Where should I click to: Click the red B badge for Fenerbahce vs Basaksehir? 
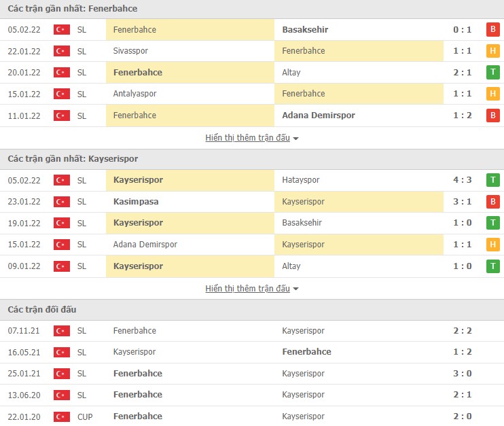click(x=492, y=29)
